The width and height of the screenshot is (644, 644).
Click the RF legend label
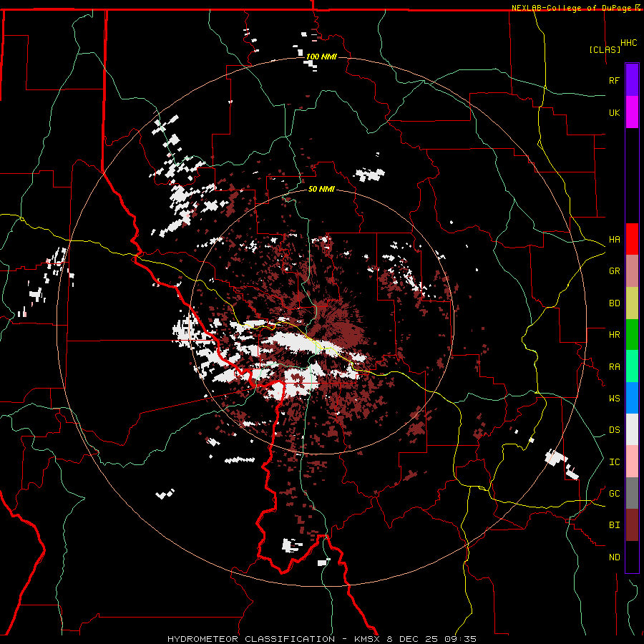(x=614, y=80)
